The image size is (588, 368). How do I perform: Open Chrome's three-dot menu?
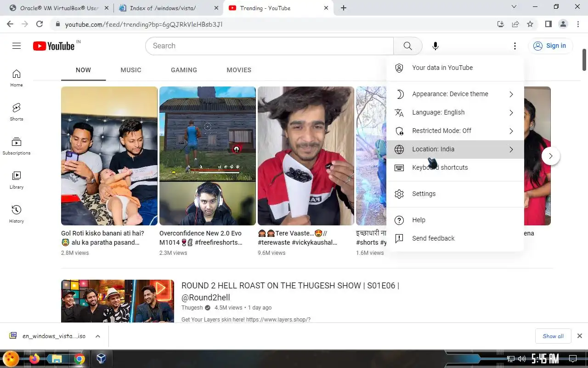tap(577, 24)
